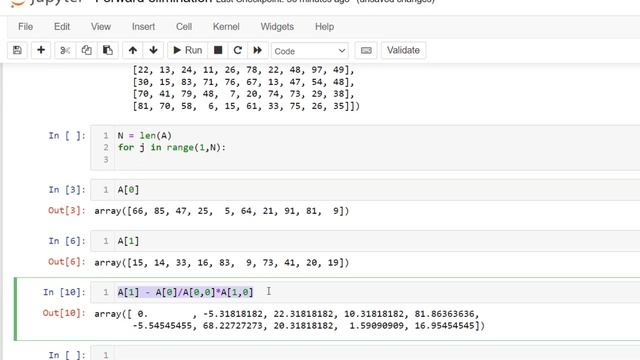Click the code cell containing N = len(A)

pyautogui.click(x=365, y=148)
